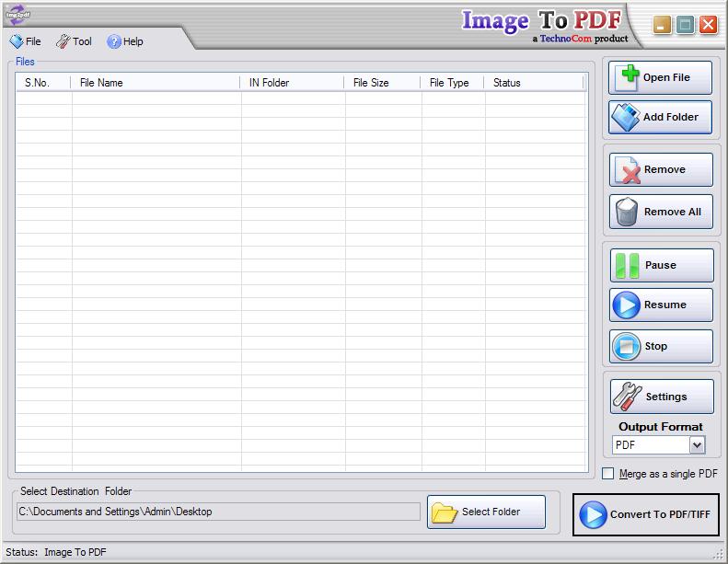Open the Tool menu
Image resolution: width=728 pixels, height=564 pixels.
75,41
